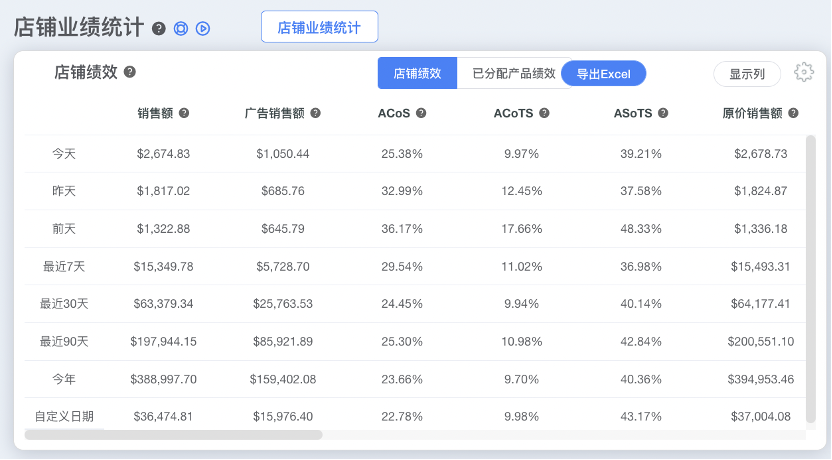Click the 店铺业绩统计 outlined button at top
Screen dimensions: 832x460
319,27
